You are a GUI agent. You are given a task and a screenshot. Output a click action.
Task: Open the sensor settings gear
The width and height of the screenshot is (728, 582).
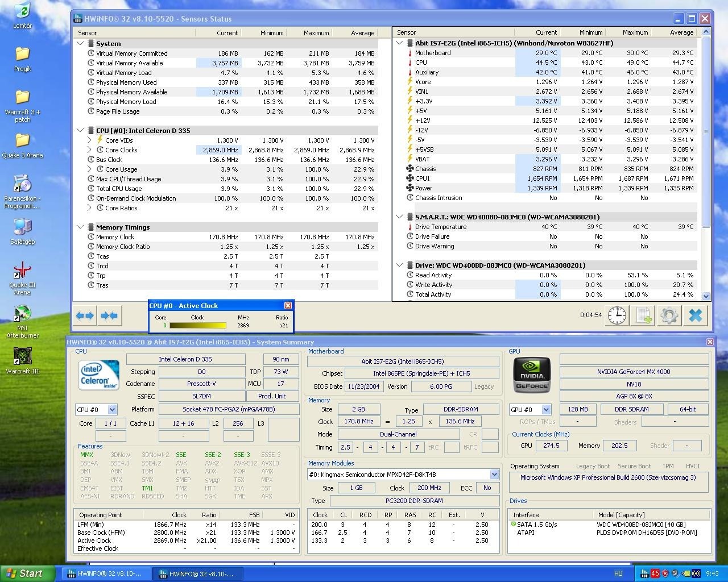pos(669,315)
